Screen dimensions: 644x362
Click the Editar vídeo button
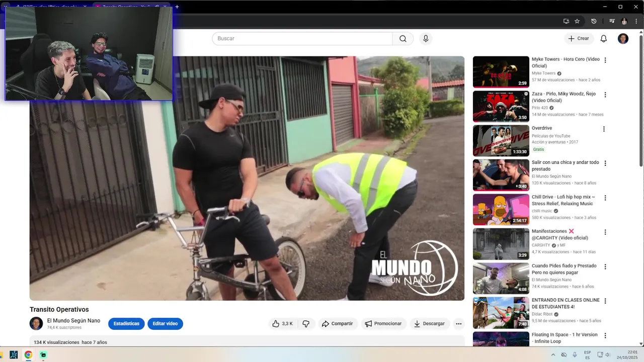point(165,324)
